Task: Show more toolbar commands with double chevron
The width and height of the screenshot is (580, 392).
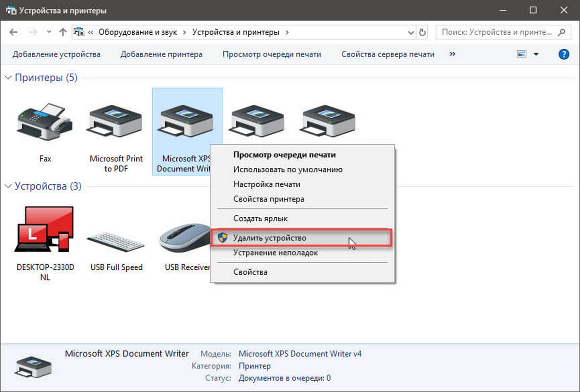Action: tap(452, 54)
